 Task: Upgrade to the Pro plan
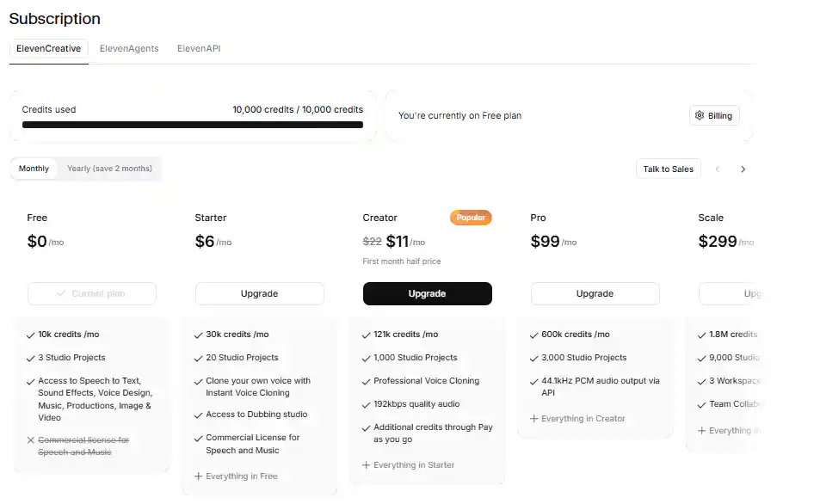(595, 294)
